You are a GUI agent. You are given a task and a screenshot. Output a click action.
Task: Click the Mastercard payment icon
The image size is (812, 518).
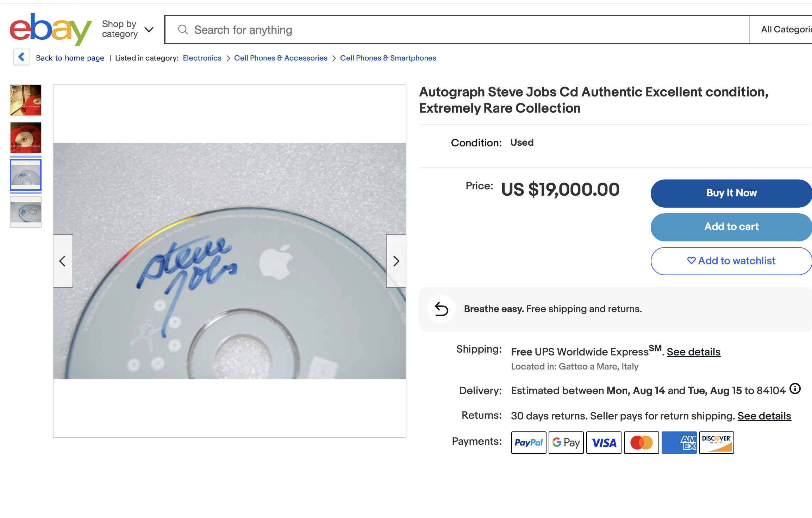click(x=641, y=443)
